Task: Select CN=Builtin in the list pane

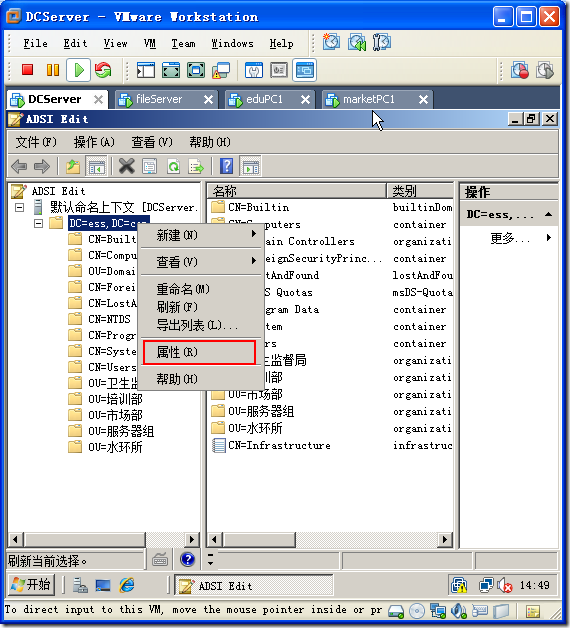Action: 258,207
